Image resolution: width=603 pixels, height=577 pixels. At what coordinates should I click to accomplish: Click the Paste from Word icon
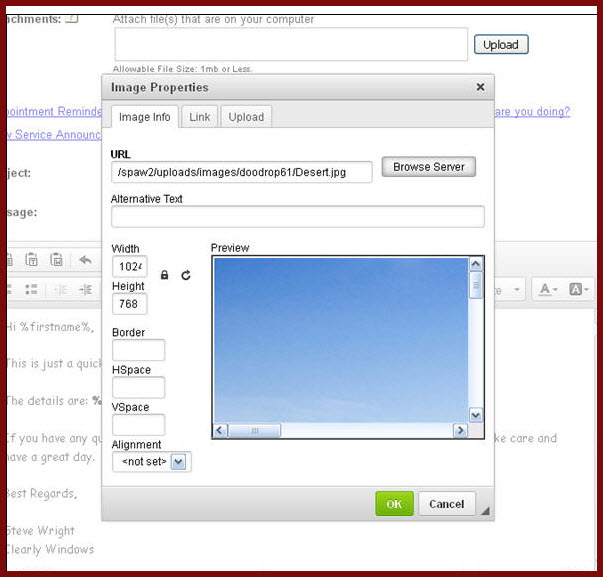pyautogui.click(x=56, y=260)
